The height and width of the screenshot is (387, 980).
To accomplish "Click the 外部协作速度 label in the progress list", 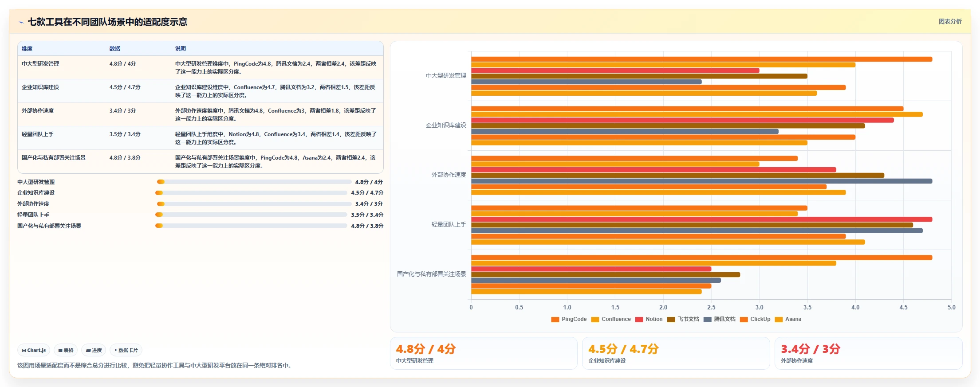I will coord(33,204).
